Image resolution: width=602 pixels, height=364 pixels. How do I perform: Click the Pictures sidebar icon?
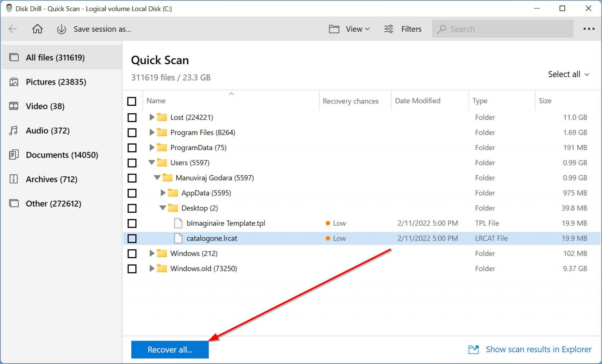coord(14,82)
